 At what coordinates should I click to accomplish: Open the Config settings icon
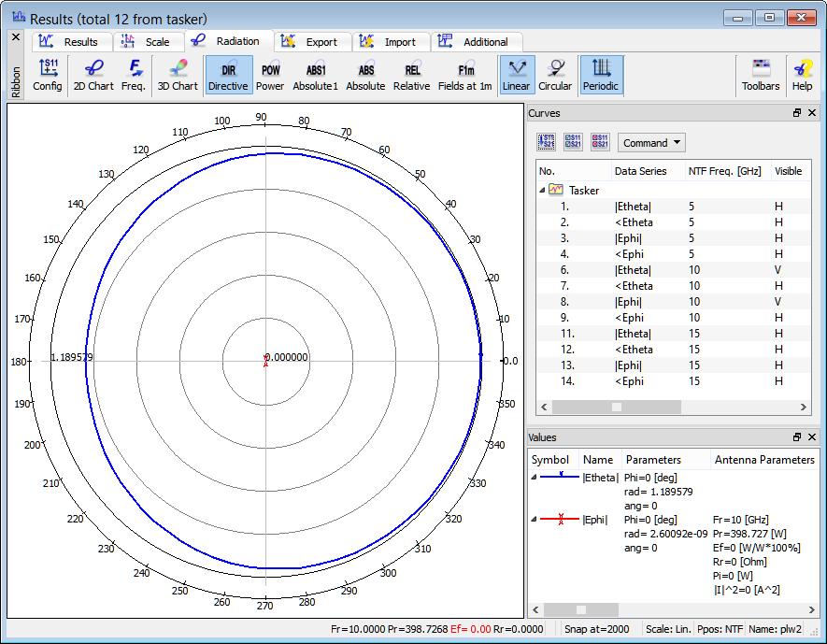48,75
